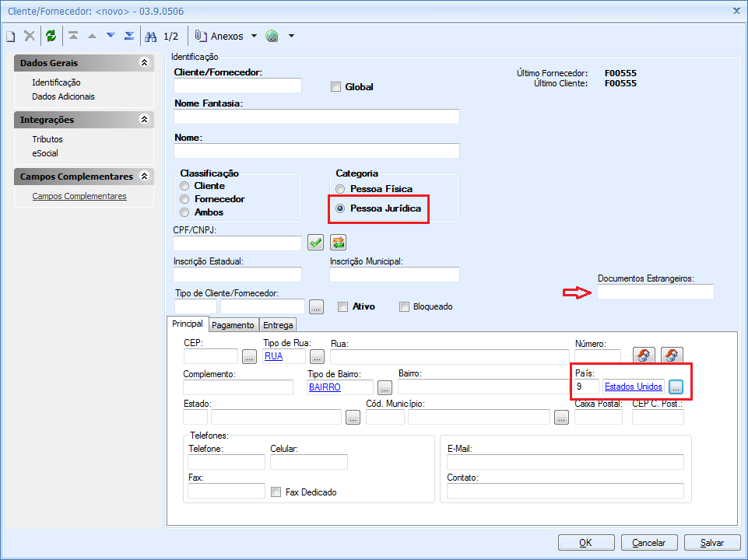Click the orange-green arrows icon beside CPF/CNPJ
The image size is (748, 560).
tap(339, 243)
